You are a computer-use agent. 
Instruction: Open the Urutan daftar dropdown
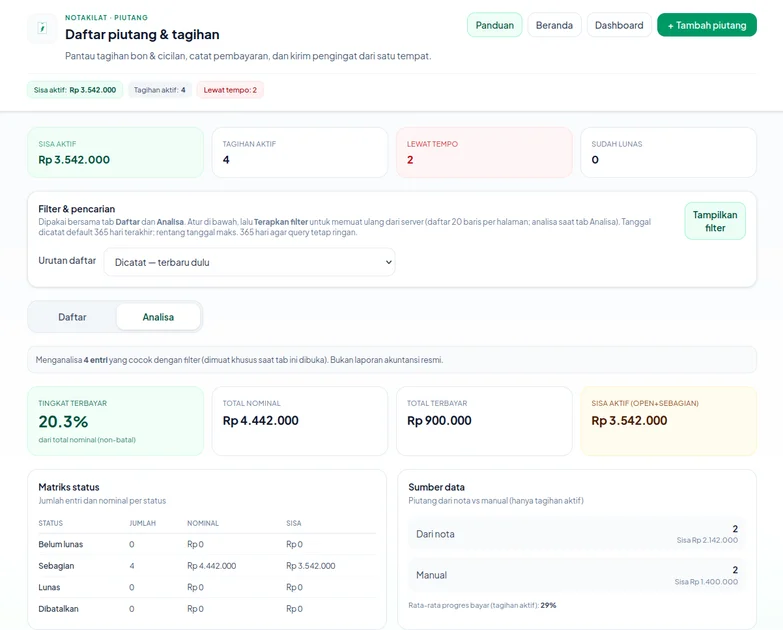point(249,262)
